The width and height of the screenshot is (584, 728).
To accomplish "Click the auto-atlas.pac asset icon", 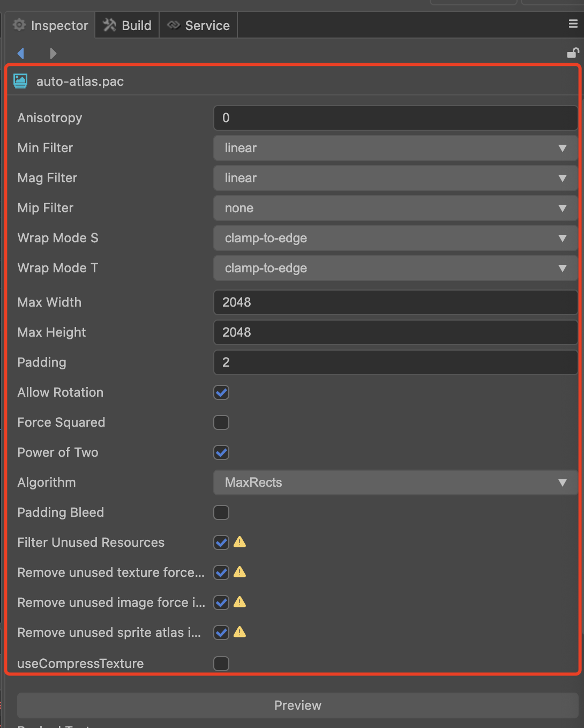I will (x=20, y=81).
